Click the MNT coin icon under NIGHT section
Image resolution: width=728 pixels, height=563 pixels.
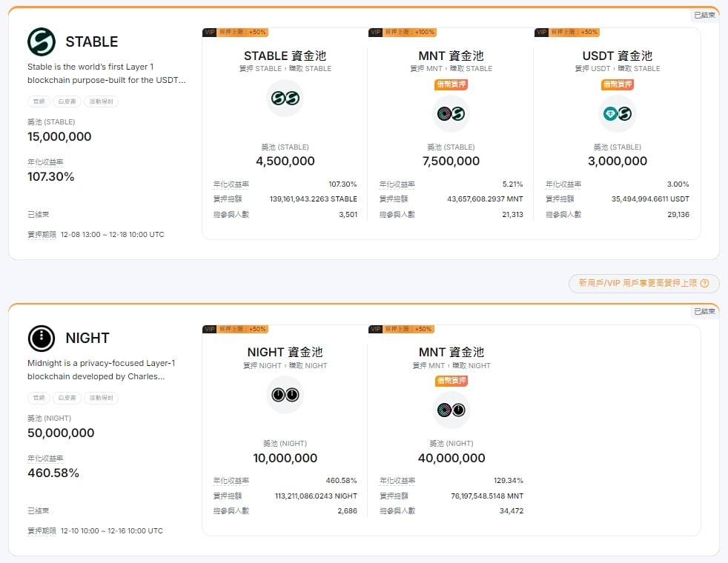coord(451,410)
